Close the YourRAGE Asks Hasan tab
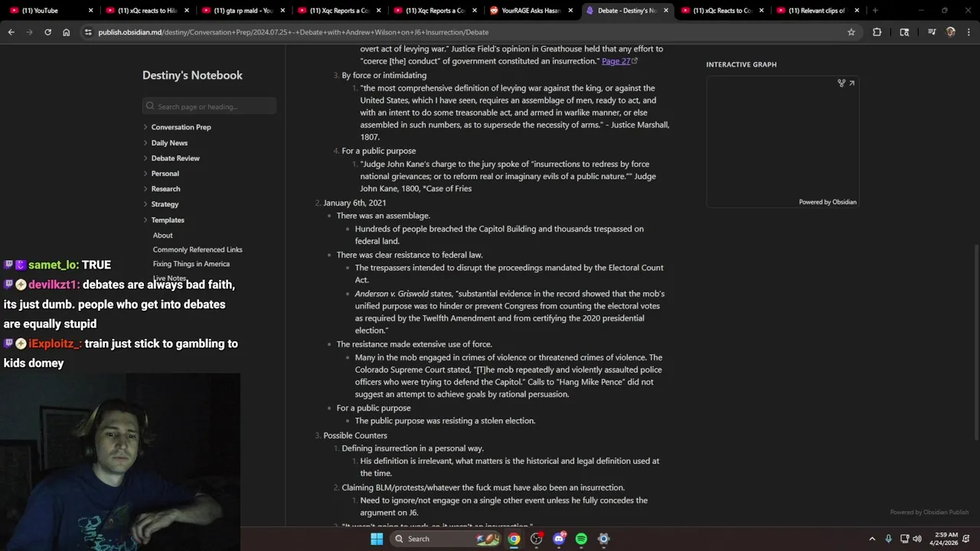This screenshot has width=980, height=551. click(x=570, y=11)
